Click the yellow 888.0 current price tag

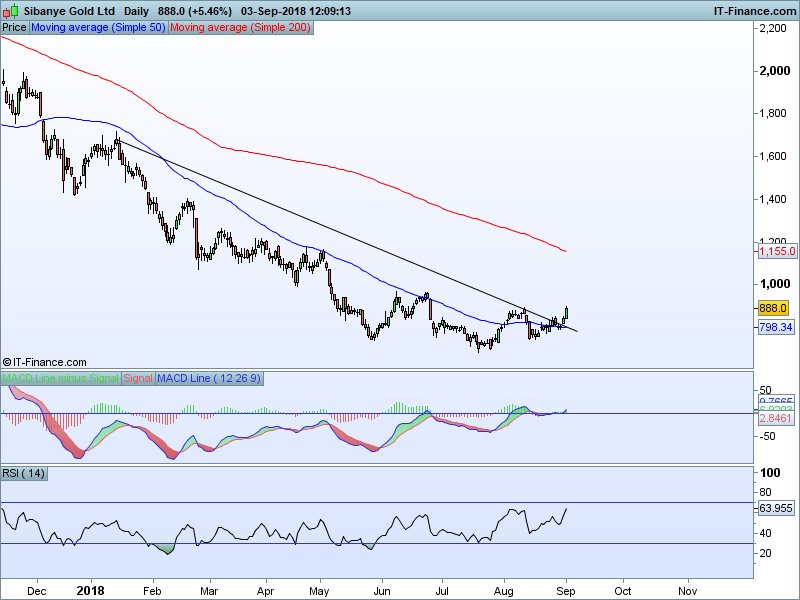pos(772,308)
